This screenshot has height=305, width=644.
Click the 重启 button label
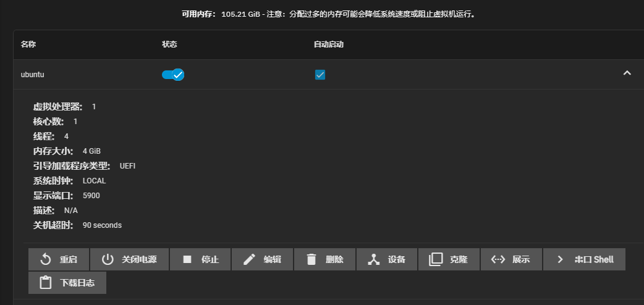pos(68,259)
